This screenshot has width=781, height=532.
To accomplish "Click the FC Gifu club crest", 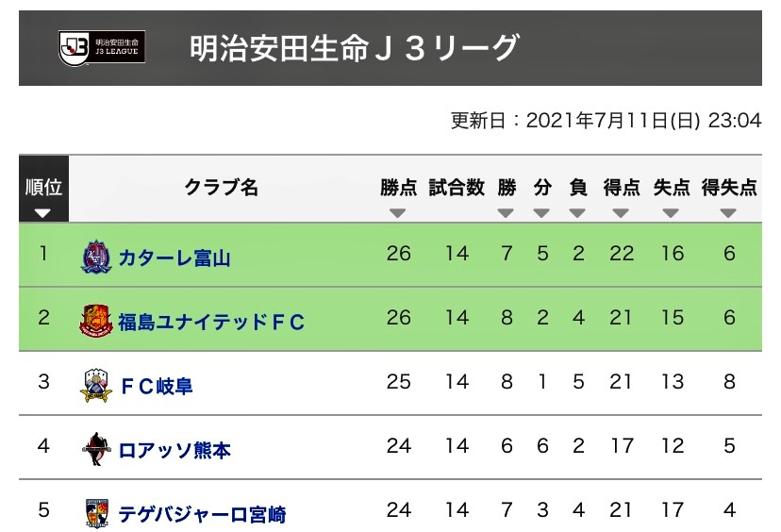I will click(96, 385).
